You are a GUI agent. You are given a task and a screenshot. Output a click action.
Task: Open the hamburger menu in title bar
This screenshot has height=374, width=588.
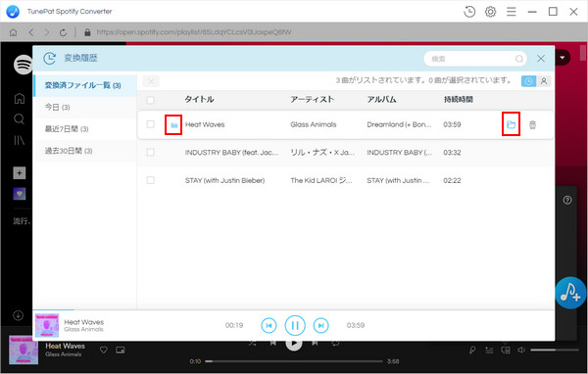[x=512, y=12]
